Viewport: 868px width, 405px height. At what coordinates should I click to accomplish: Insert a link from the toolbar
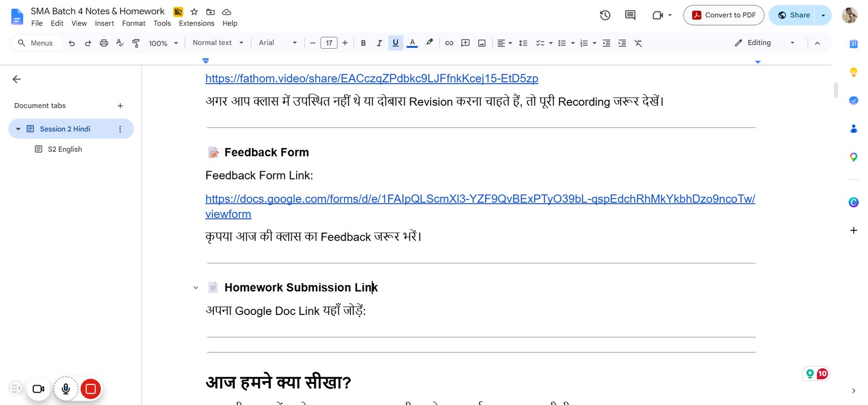pos(449,43)
